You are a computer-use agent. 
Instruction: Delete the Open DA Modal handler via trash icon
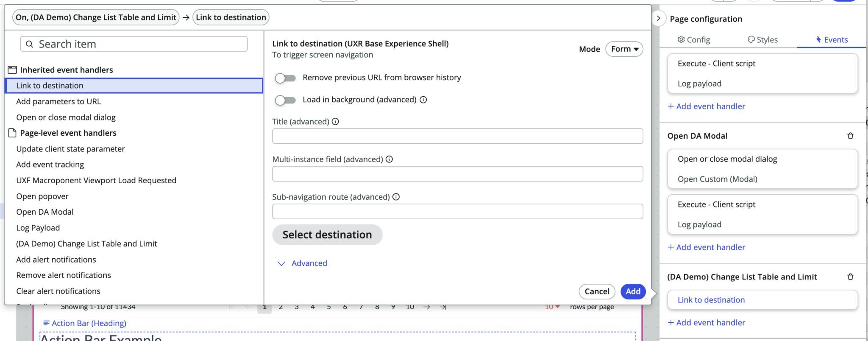pos(851,135)
